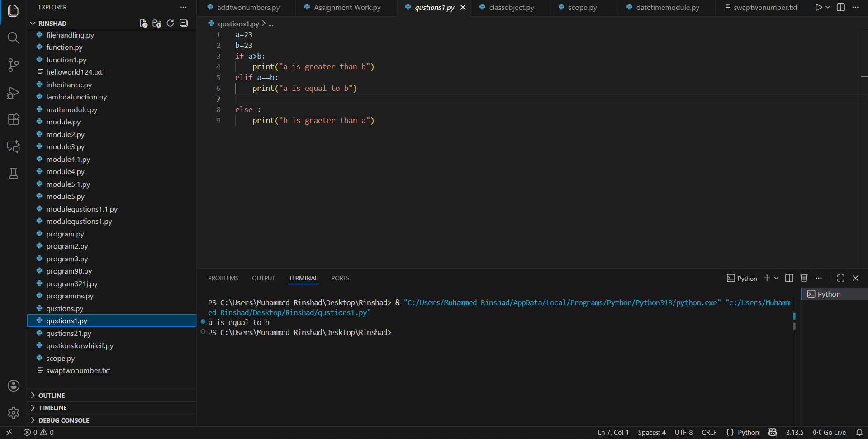Viewport: 868px width, 439px height.
Task: Click the Kill Terminal trash icon
Action: coord(804,278)
